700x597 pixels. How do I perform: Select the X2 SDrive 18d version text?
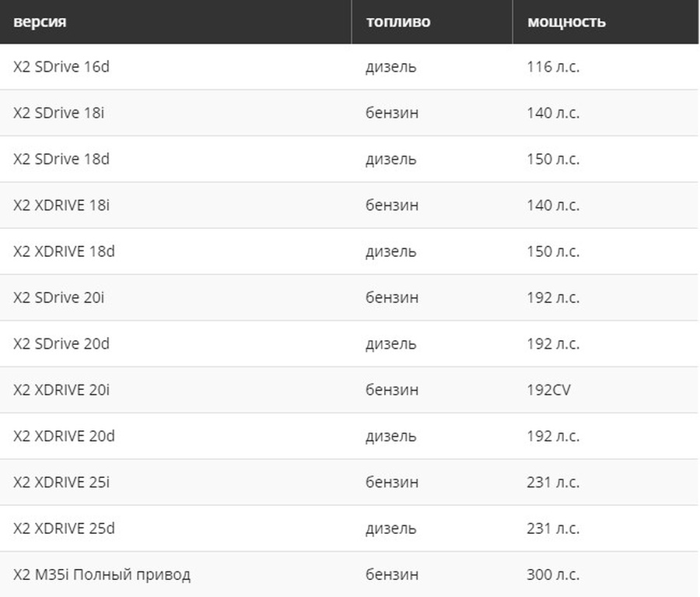(x=61, y=159)
